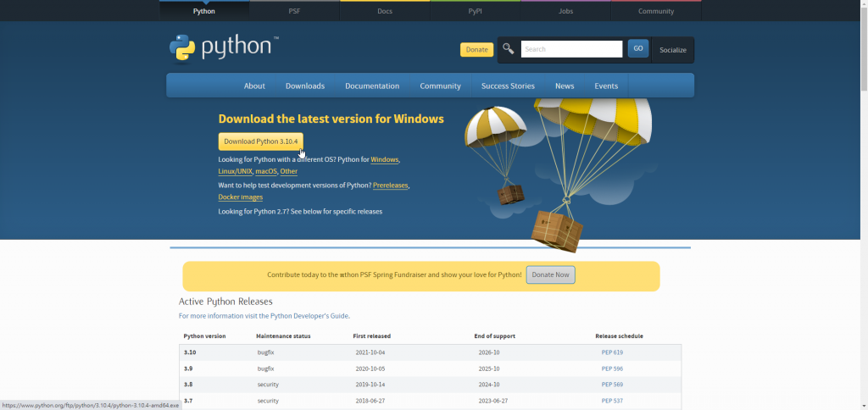Image resolution: width=868 pixels, height=410 pixels.
Task: Open the Downloads navigation menu
Action: [305, 86]
